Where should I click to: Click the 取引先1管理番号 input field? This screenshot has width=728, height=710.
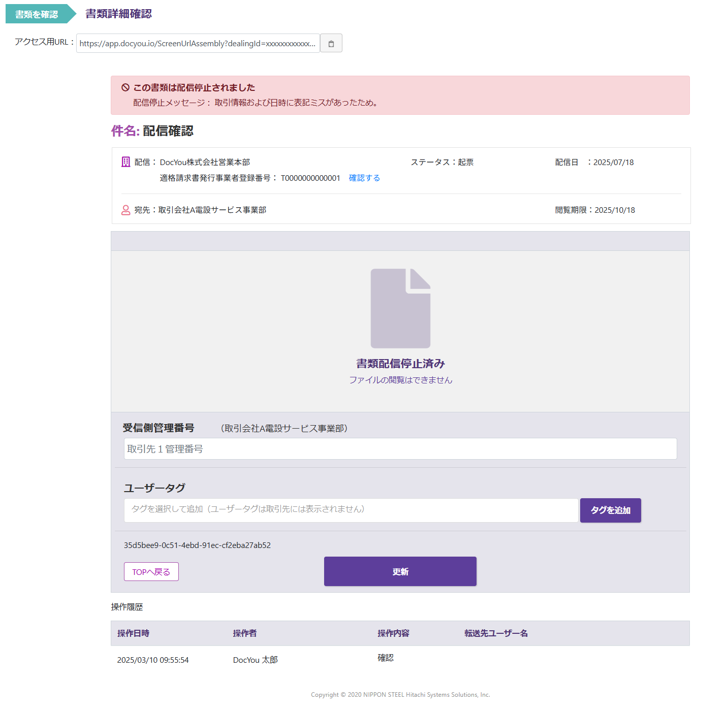[x=400, y=449]
